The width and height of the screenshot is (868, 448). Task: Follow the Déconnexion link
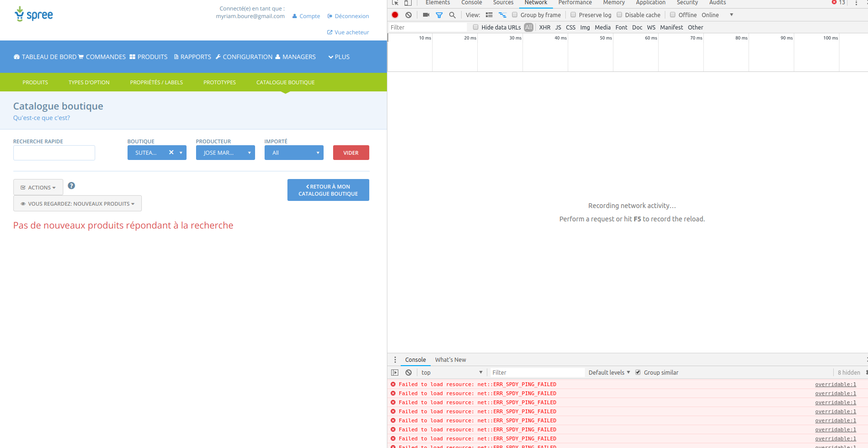coord(348,16)
